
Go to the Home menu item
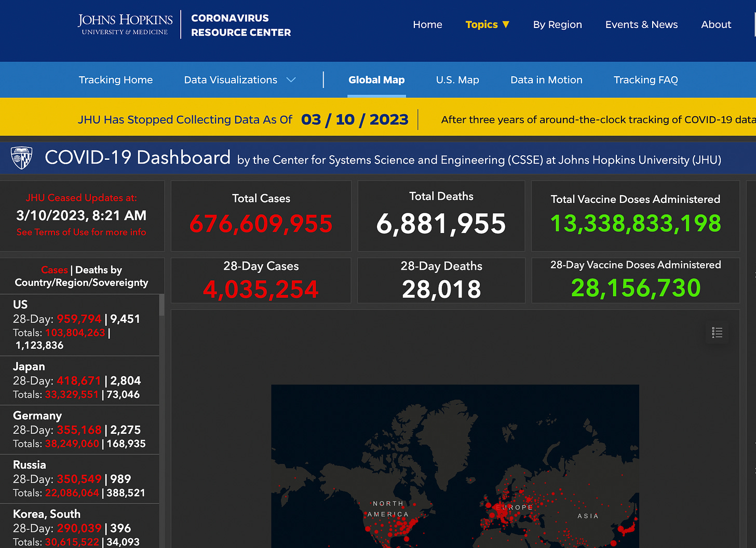428,24
